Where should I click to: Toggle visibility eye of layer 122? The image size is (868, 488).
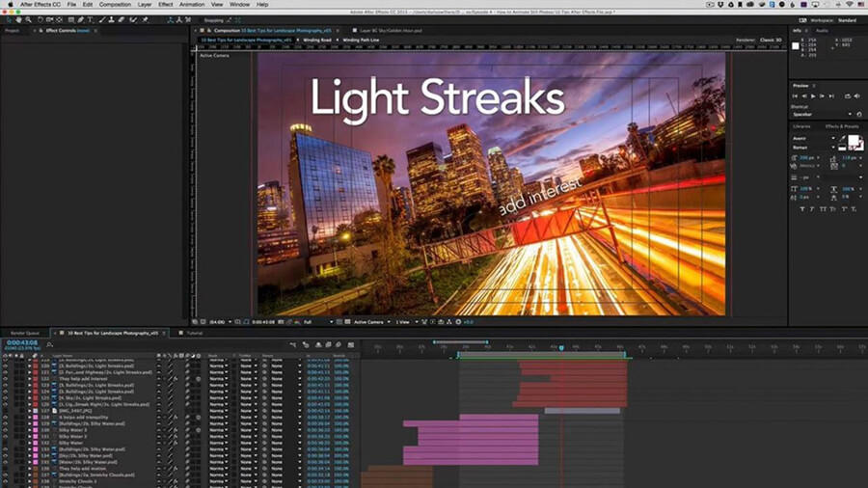(x=6, y=378)
